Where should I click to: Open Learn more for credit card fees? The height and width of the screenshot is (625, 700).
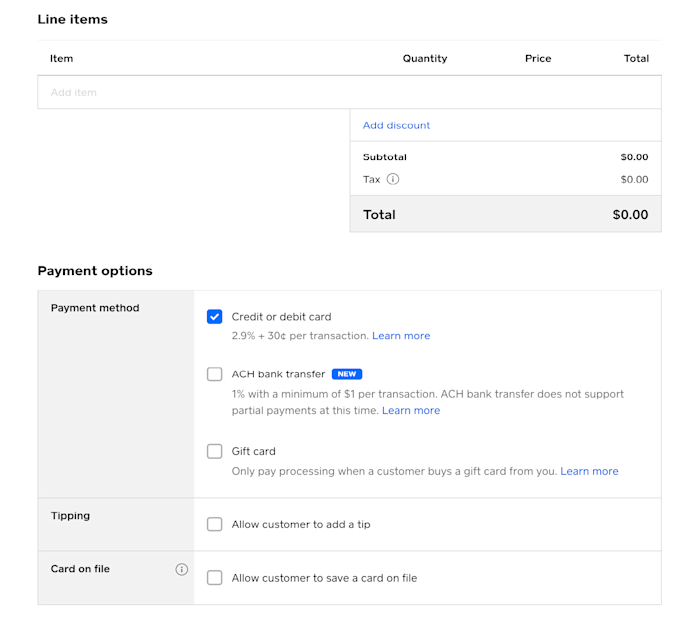click(x=401, y=336)
